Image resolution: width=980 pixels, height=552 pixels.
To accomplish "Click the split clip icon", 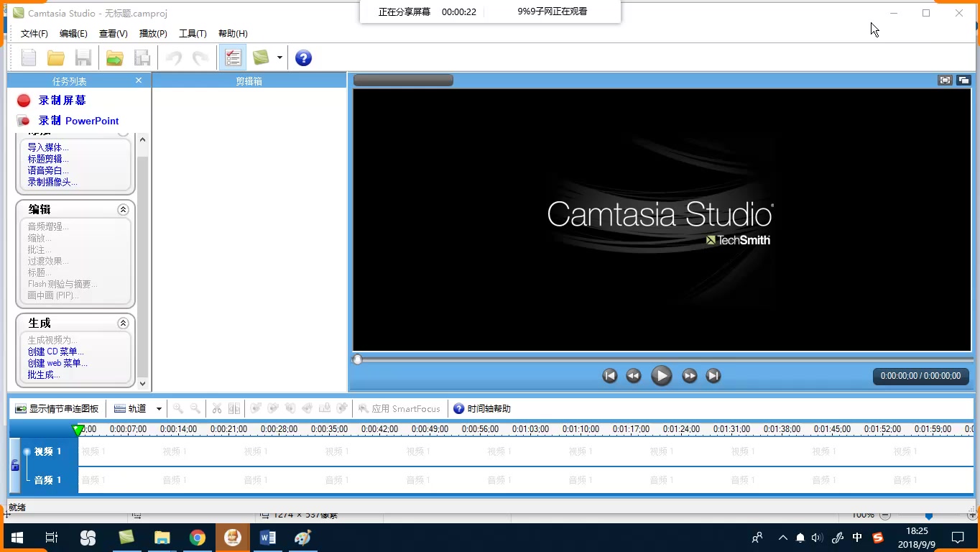I will 234,409.
